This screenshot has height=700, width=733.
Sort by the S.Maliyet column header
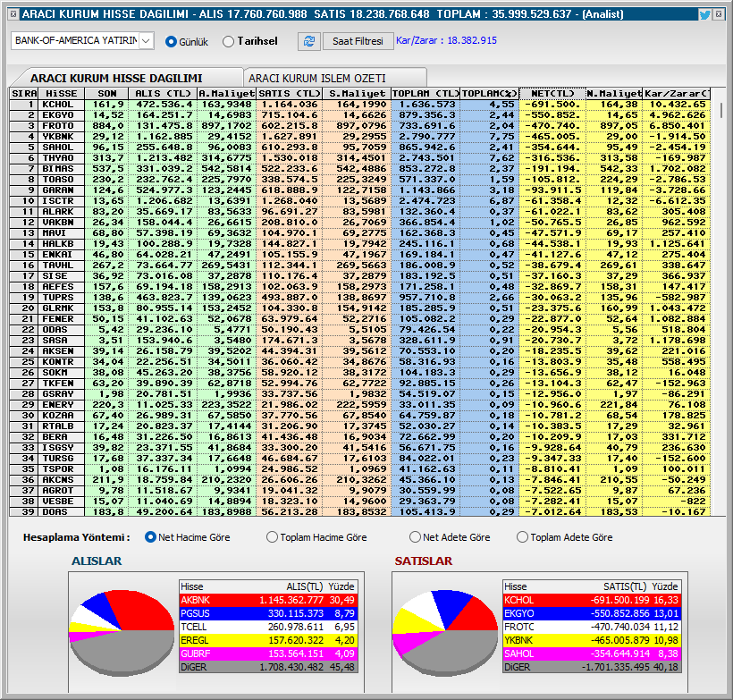[x=357, y=94]
